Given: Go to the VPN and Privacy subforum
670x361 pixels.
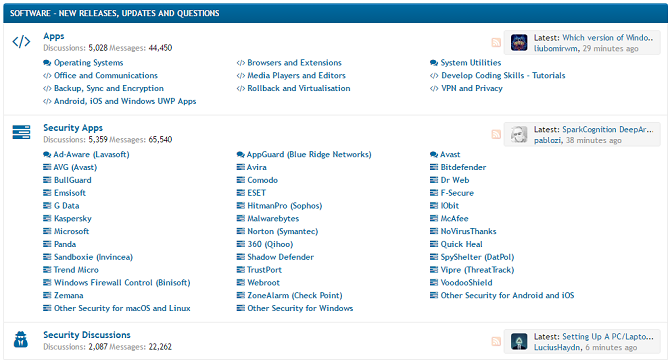Looking at the screenshot, I should pyautogui.click(x=472, y=88).
